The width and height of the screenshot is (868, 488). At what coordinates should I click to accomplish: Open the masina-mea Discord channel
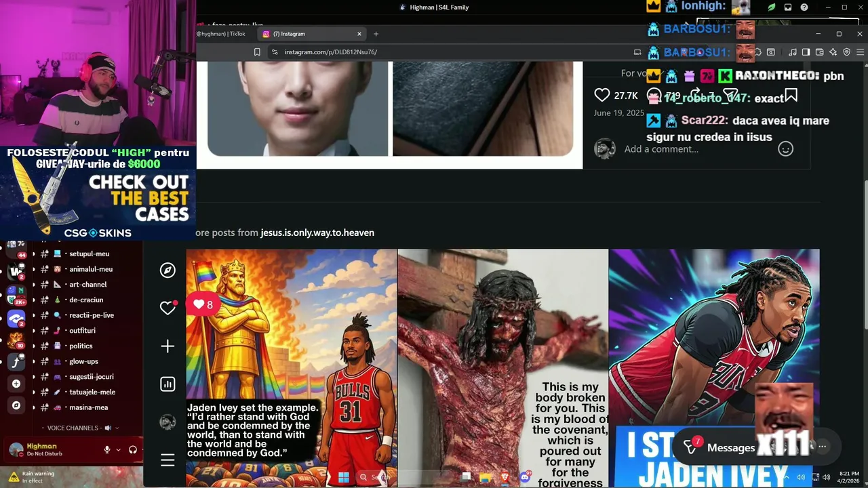pyautogui.click(x=90, y=407)
